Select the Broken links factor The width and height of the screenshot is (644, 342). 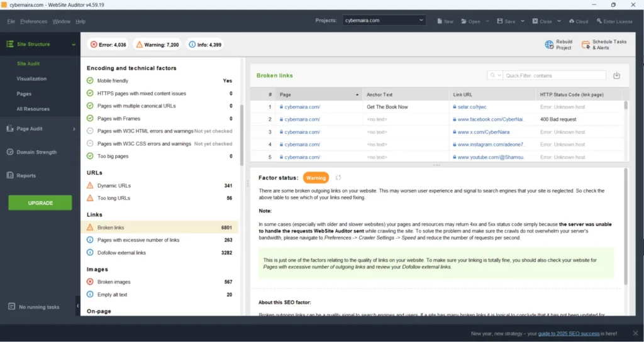(x=160, y=228)
